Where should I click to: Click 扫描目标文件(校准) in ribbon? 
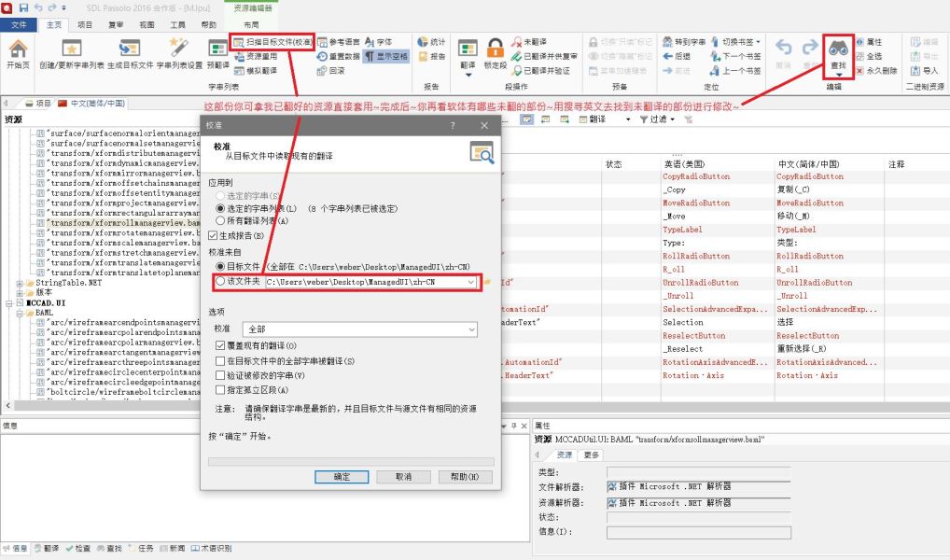coord(272,42)
